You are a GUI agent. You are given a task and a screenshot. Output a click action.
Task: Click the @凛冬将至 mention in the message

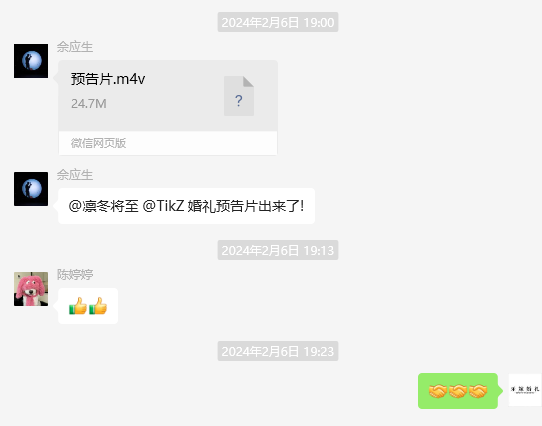click(x=103, y=206)
